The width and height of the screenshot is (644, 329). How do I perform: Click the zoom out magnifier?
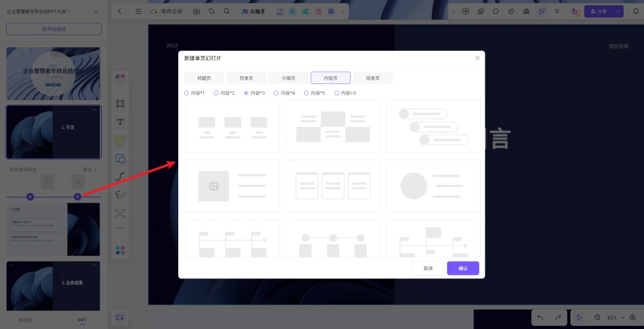(x=597, y=318)
